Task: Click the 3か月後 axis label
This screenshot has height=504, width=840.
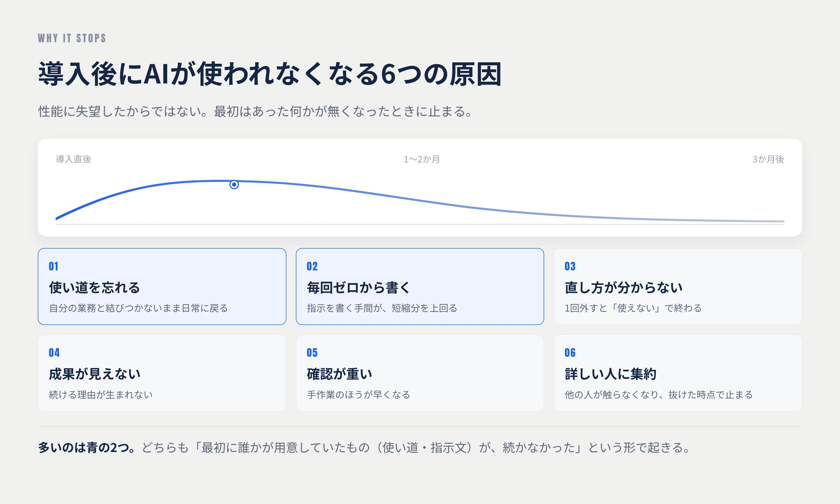Action: tap(768, 159)
